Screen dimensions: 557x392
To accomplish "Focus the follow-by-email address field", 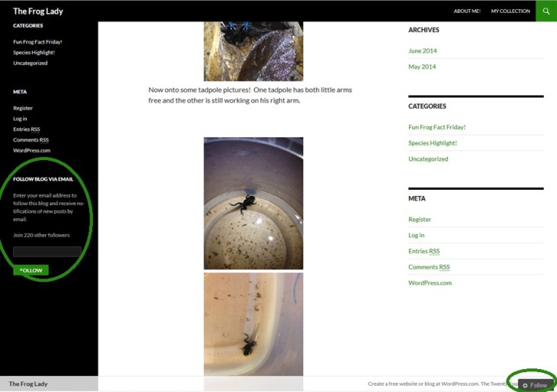I will 47,252.
